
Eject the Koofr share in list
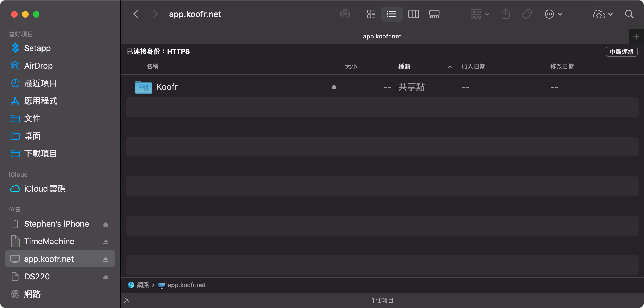pos(334,87)
